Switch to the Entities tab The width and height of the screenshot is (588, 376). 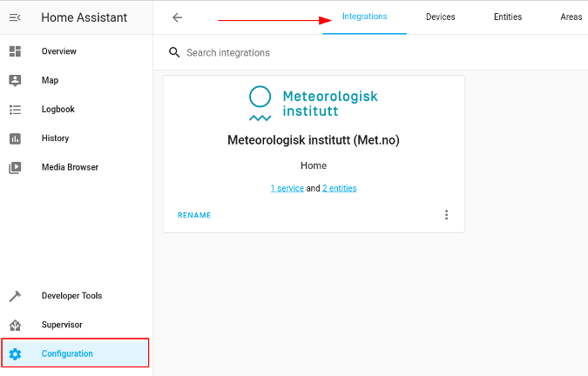[508, 17]
